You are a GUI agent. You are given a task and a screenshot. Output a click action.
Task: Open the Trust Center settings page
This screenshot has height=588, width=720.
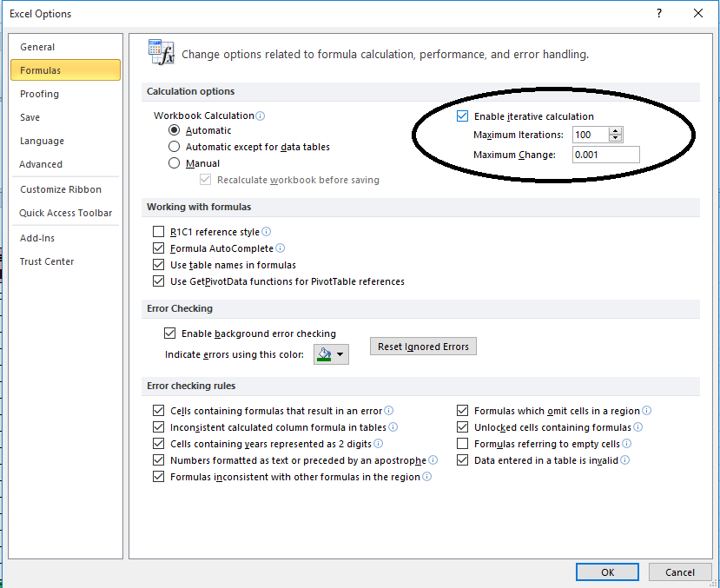point(46,261)
